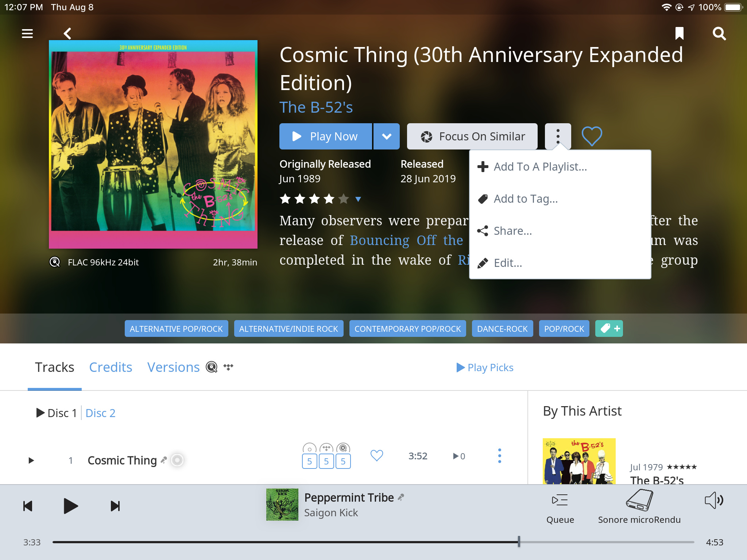
Task: Switch to the Credits tab
Action: [x=111, y=367]
